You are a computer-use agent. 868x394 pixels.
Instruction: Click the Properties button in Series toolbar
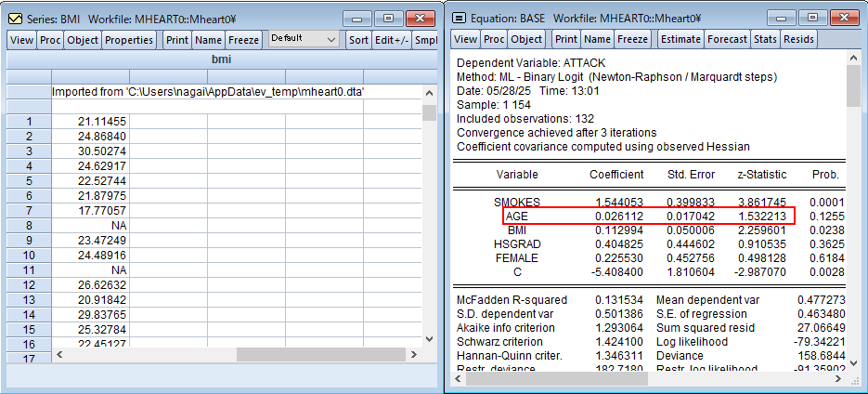click(x=129, y=40)
